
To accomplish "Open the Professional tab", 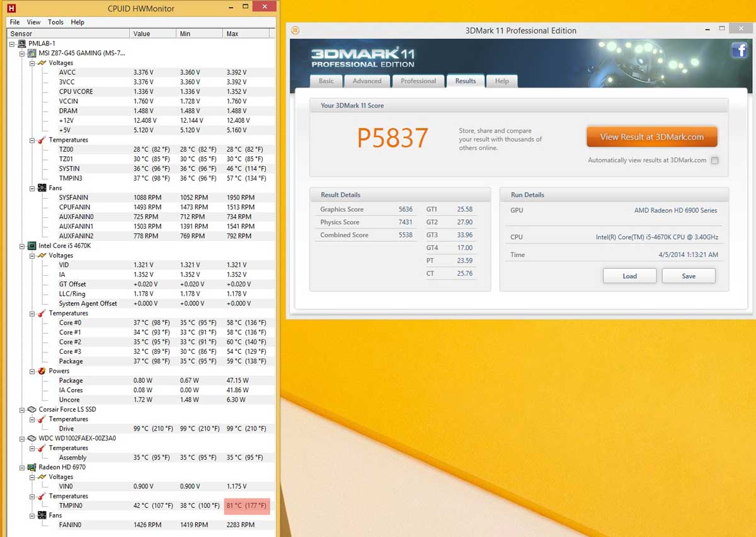I will point(418,81).
